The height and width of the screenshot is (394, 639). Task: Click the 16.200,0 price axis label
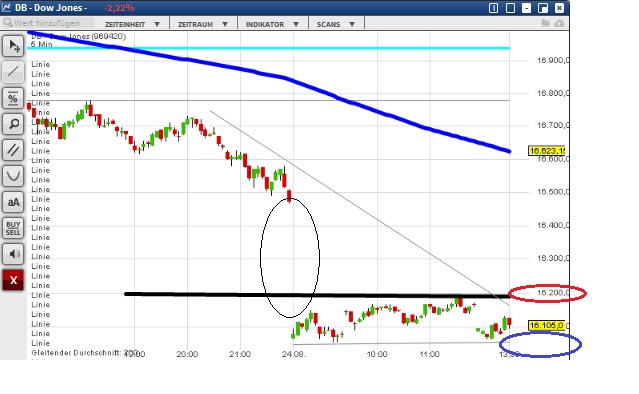click(553, 293)
